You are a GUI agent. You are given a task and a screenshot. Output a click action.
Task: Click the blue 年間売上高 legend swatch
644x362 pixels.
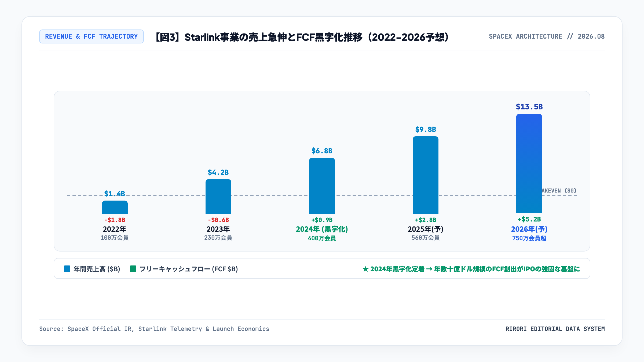click(x=67, y=269)
